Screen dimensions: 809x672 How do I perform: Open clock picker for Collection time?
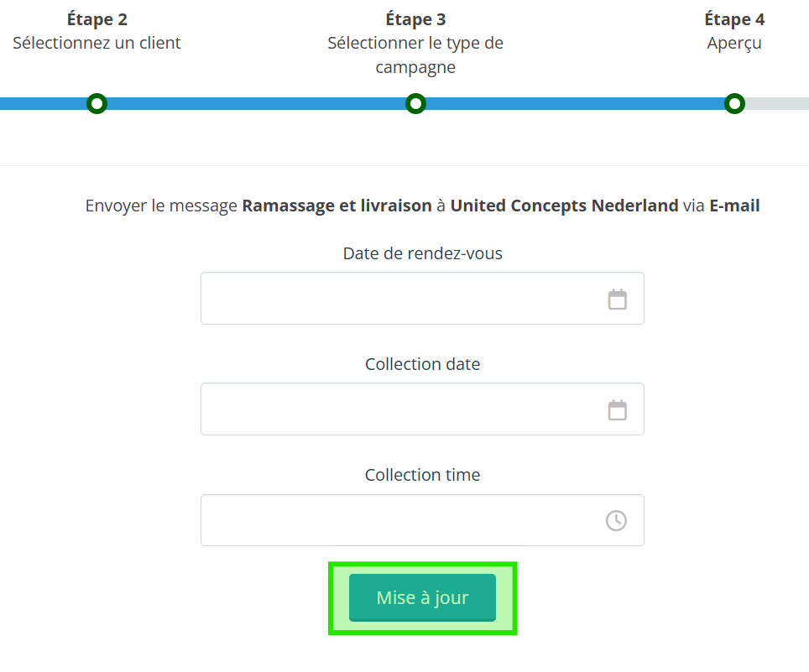[616, 520]
